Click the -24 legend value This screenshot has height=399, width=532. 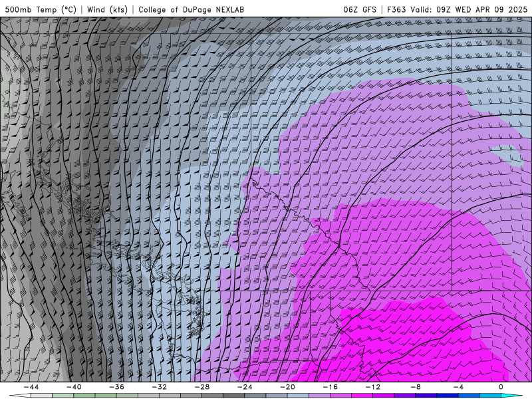pos(245,387)
